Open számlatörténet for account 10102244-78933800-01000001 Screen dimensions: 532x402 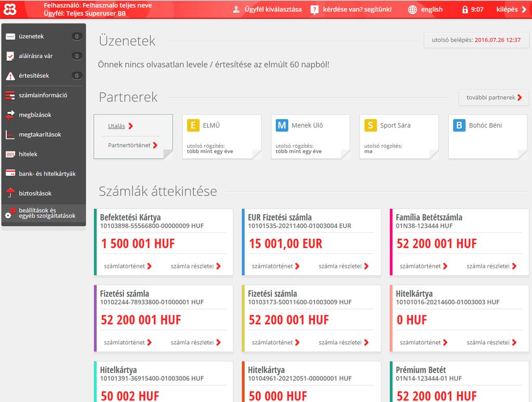coord(128,343)
